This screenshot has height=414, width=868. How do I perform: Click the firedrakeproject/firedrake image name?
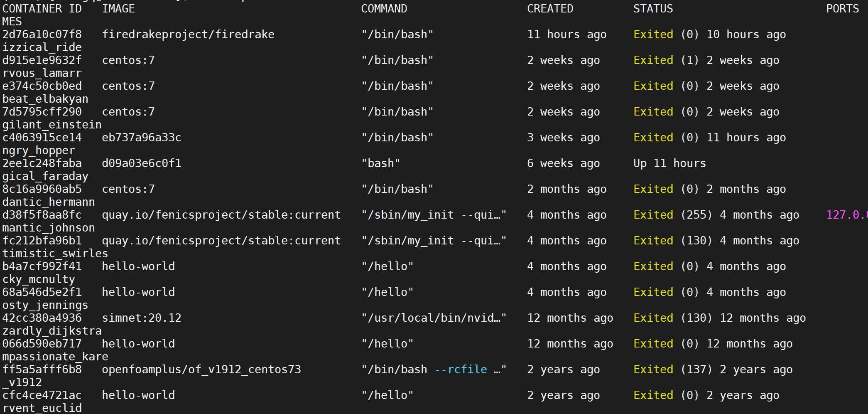point(188,34)
